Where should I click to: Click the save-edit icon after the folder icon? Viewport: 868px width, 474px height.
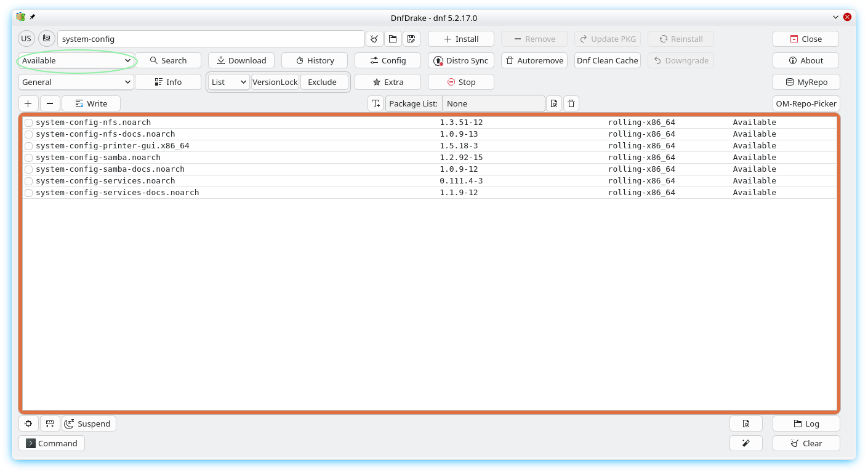[x=411, y=39]
